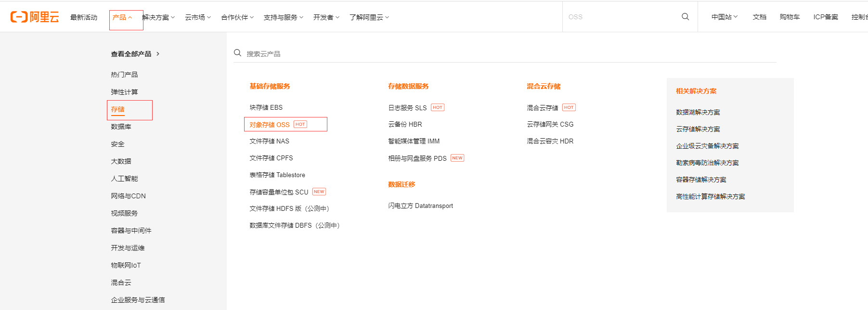Open the 产品 dropdown menu
This screenshot has height=310, width=868.
click(x=122, y=17)
